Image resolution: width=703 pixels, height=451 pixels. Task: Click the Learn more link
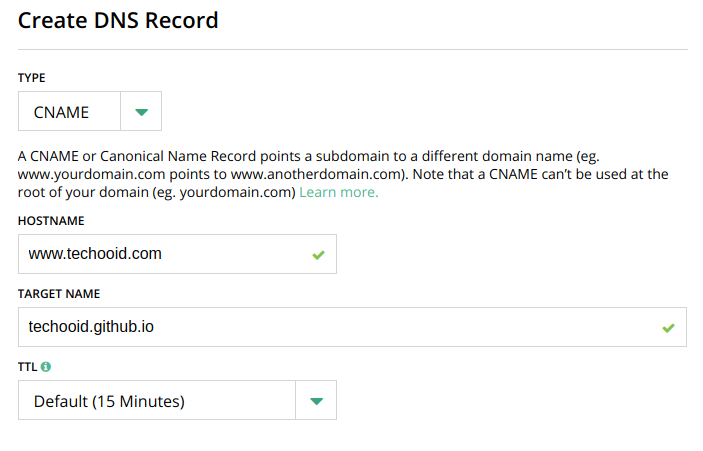tap(339, 192)
